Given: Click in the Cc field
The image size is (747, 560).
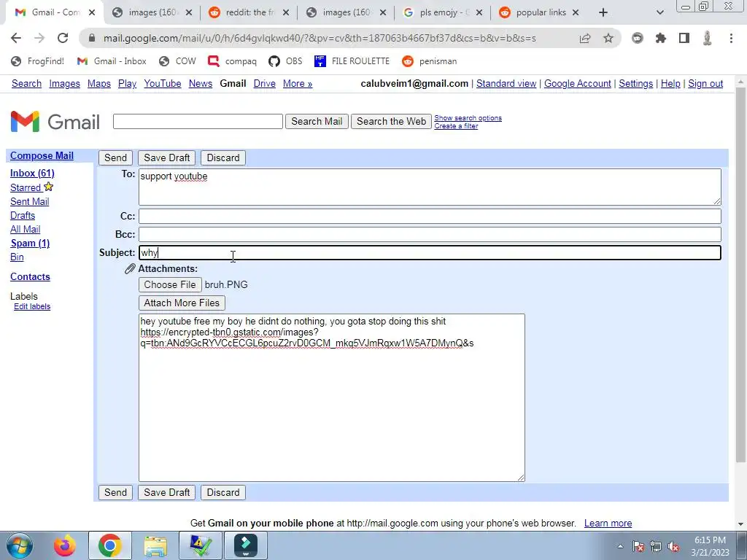Looking at the screenshot, I should [430, 216].
